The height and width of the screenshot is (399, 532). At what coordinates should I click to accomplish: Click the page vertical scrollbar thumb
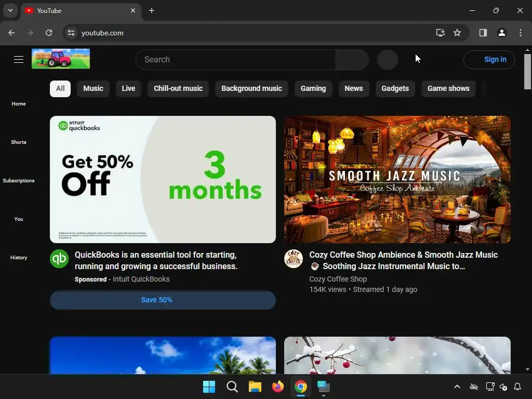click(527, 72)
